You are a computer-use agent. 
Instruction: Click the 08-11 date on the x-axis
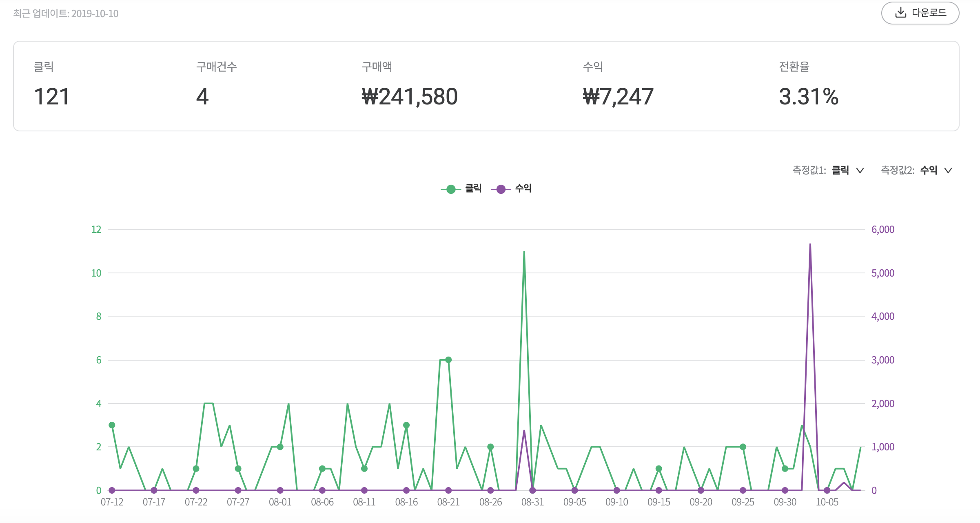(364, 502)
